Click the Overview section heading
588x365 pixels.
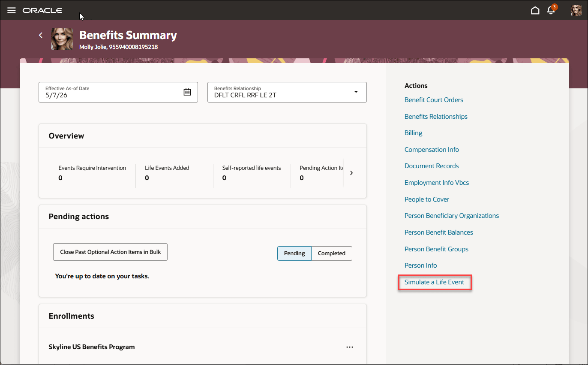66,136
